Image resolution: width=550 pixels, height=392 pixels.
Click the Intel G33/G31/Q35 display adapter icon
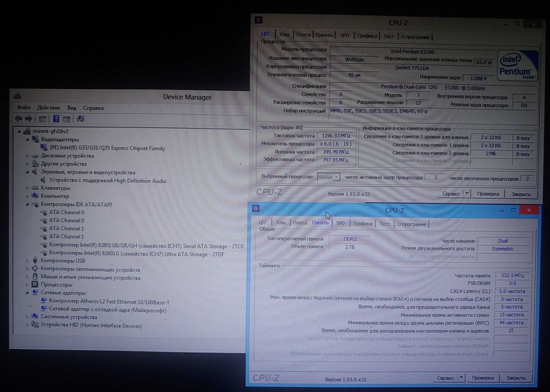[44, 148]
